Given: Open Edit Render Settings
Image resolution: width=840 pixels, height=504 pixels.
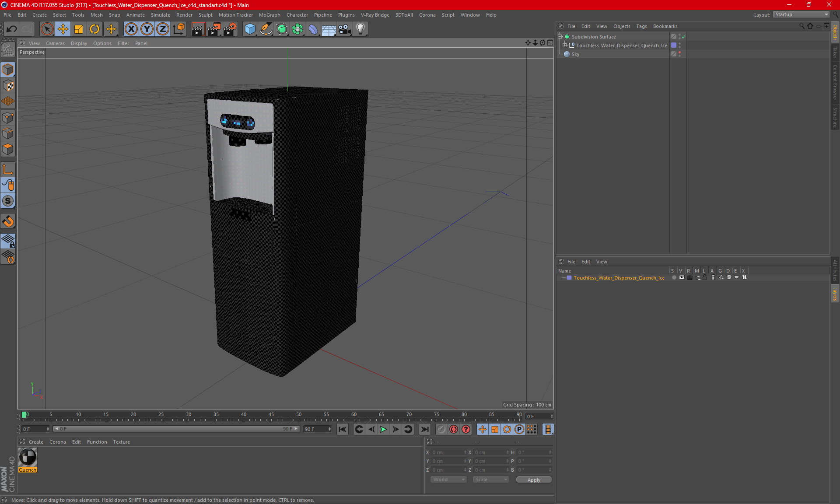Looking at the screenshot, I should [x=230, y=29].
